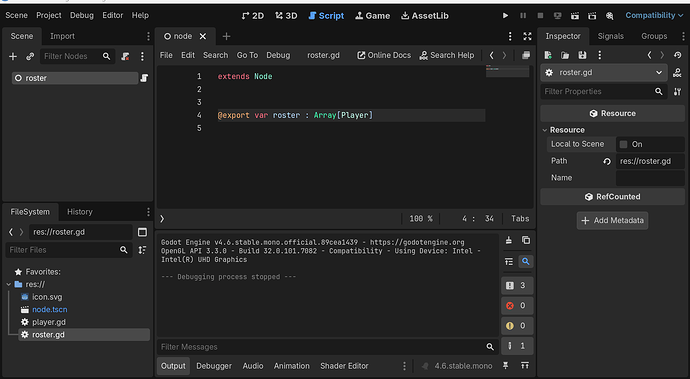
Task: Open the Game workspace
Action: 372,16
